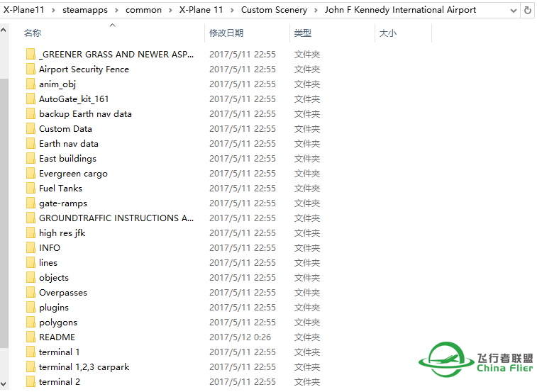
Task: Click the Overpasses folder icon
Action: [x=31, y=292]
